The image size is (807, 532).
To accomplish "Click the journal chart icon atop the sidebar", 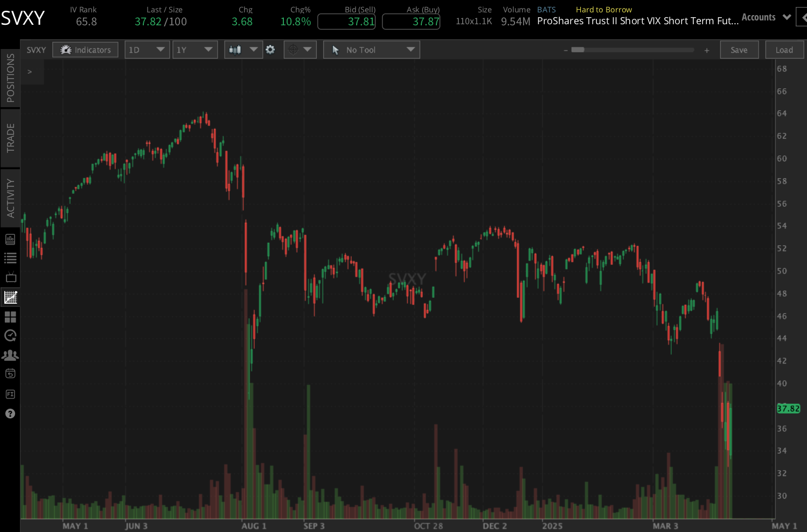I will click(10, 239).
